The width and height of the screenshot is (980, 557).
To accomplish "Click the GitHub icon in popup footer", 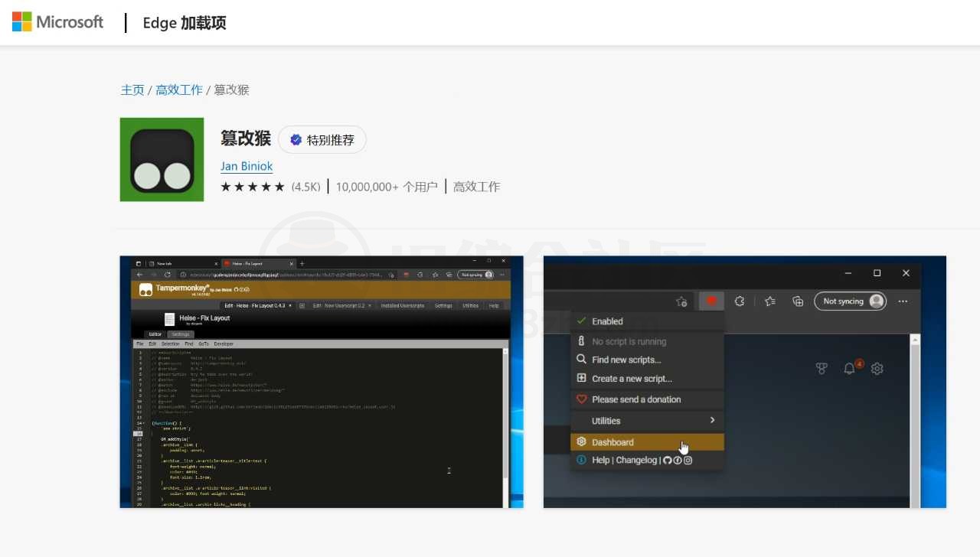I will pyautogui.click(x=667, y=460).
